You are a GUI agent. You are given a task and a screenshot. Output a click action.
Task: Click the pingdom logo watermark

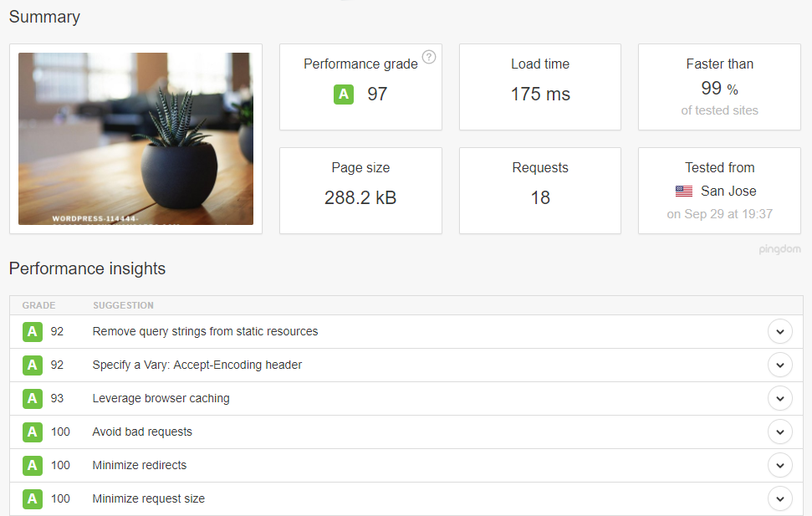pyautogui.click(x=779, y=249)
